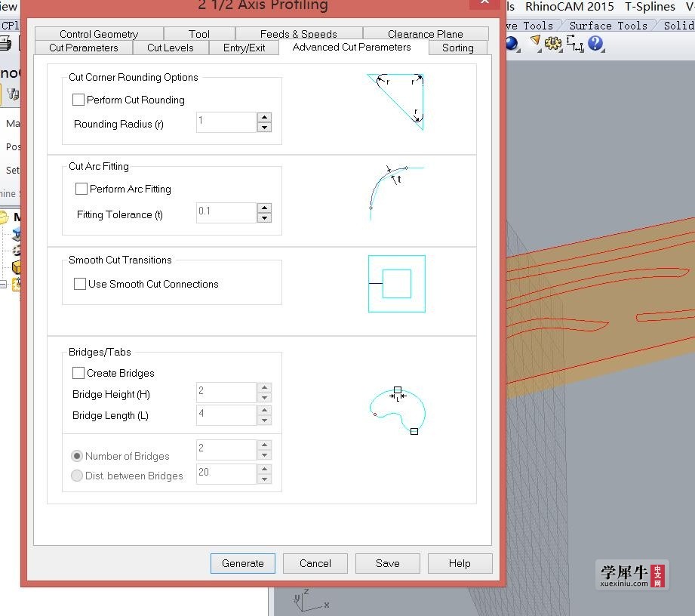Increase the Bridge Length value
Image resolution: width=695 pixels, height=616 pixels.
click(x=265, y=410)
